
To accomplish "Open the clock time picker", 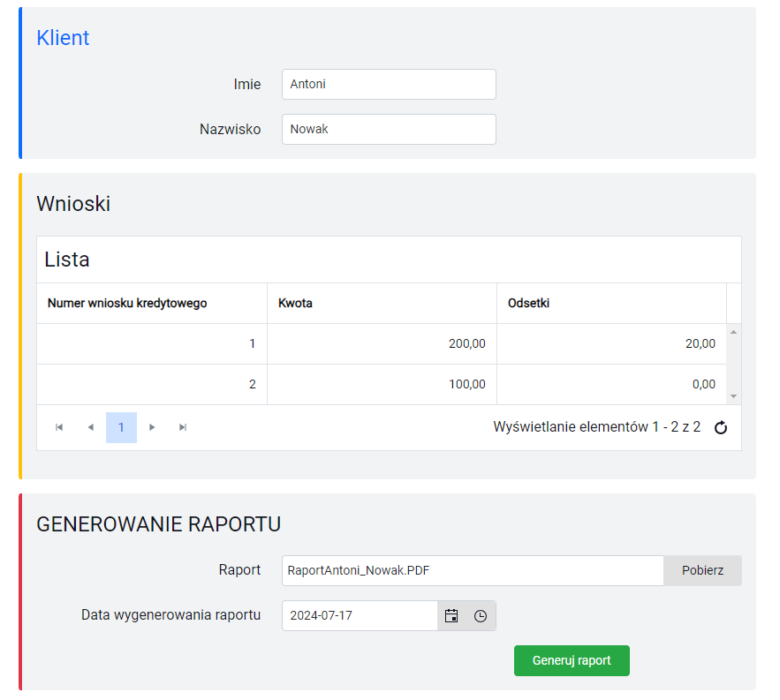I will (481, 616).
